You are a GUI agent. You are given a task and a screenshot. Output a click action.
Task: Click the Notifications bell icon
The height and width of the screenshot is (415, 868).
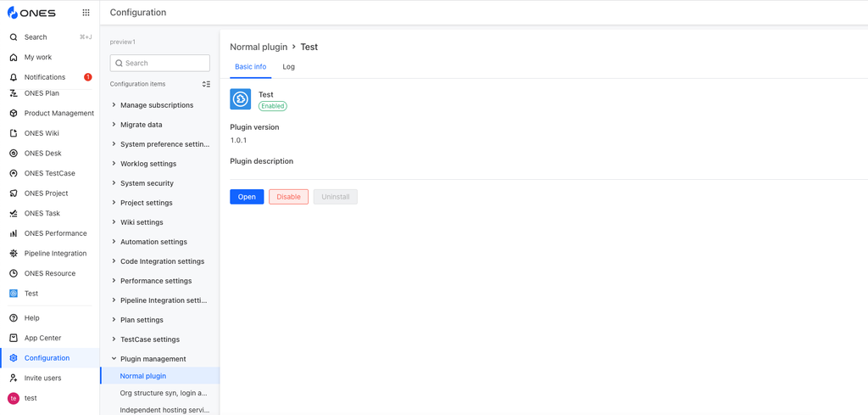14,77
